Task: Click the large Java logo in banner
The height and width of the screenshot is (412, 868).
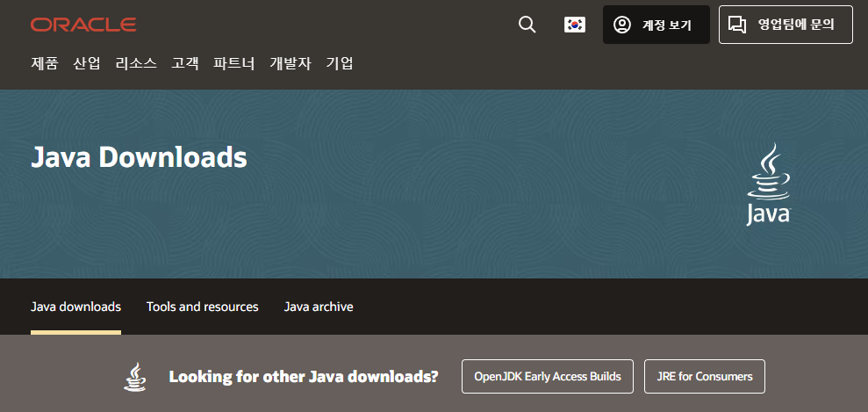Action: click(x=768, y=184)
